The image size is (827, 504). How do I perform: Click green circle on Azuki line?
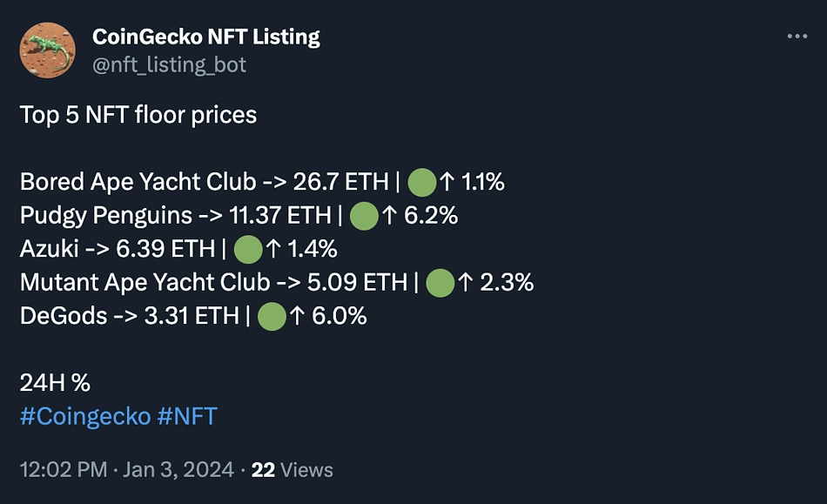pyautogui.click(x=248, y=249)
